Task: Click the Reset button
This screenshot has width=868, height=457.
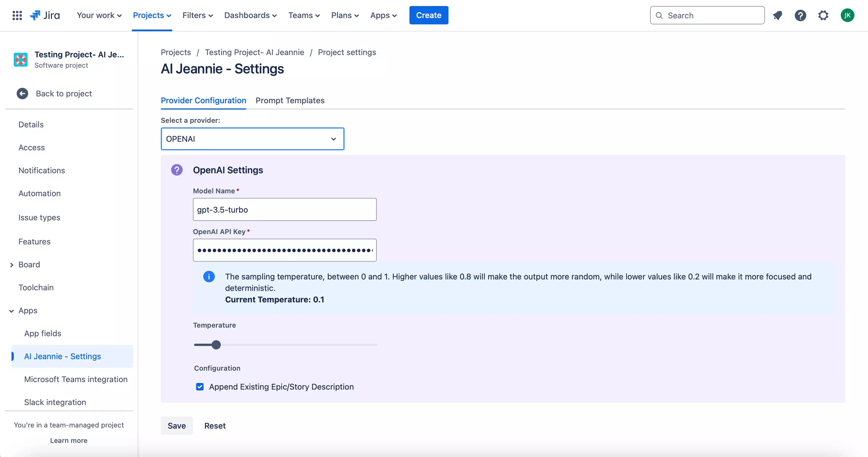Action: (x=215, y=426)
